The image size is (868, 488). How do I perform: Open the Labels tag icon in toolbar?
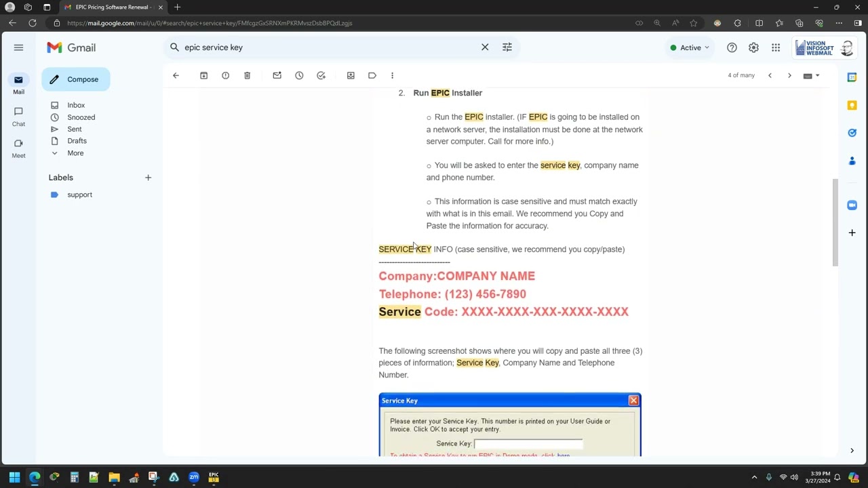372,75
